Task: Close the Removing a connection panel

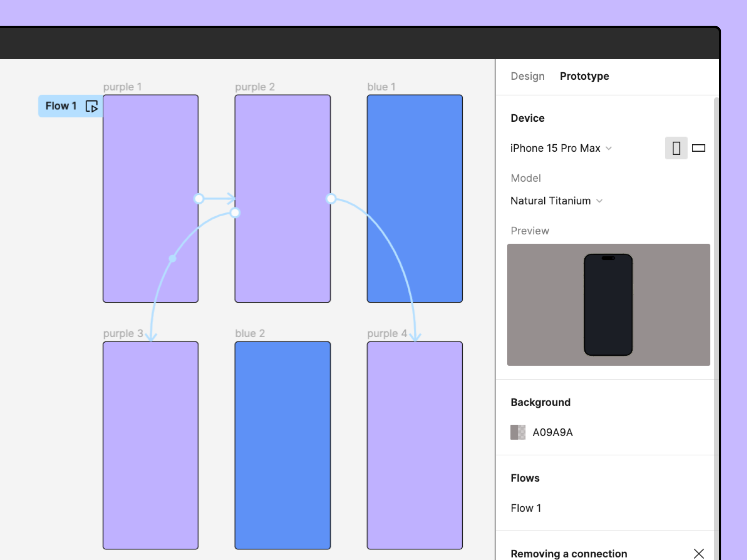Action: [x=699, y=553]
